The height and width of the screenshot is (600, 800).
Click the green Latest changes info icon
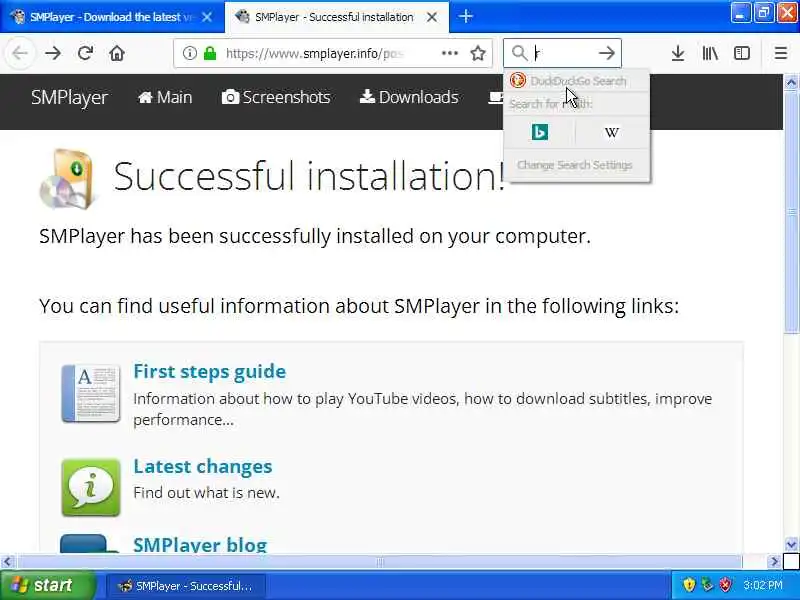pyautogui.click(x=91, y=487)
